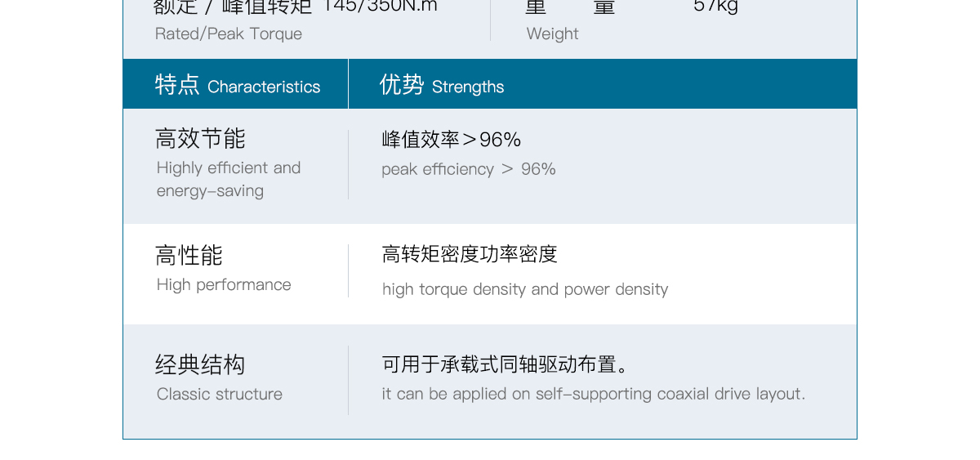Select the 优势 Strengths column header
The image size is (980, 460).
442,85
